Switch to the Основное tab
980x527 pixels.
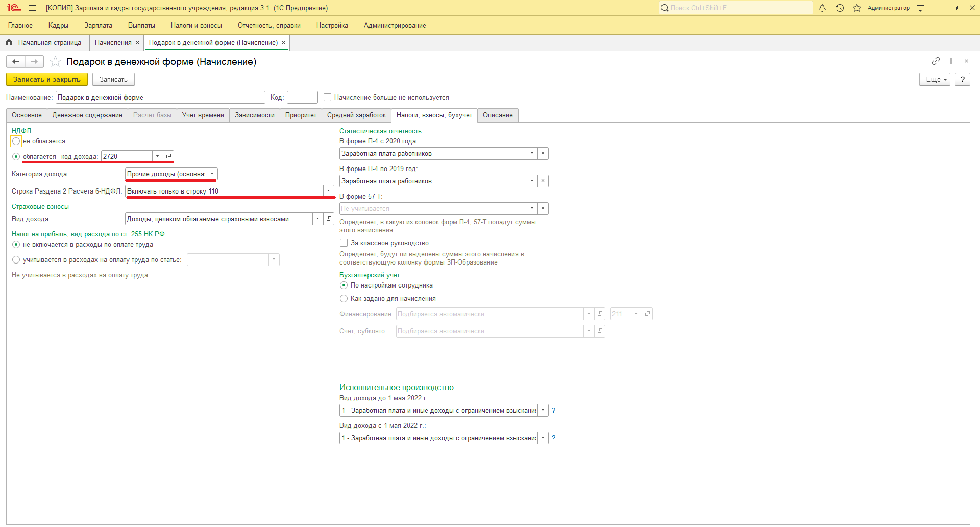pos(27,115)
